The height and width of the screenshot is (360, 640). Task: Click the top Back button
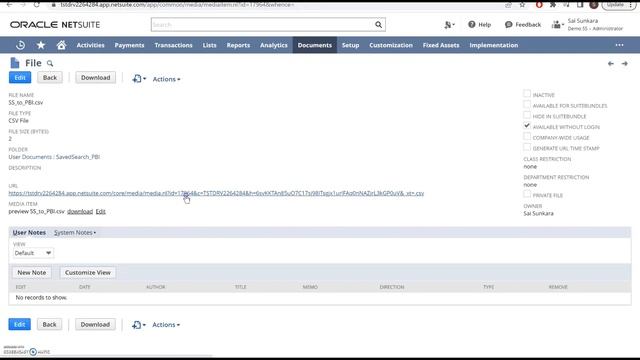point(50,78)
